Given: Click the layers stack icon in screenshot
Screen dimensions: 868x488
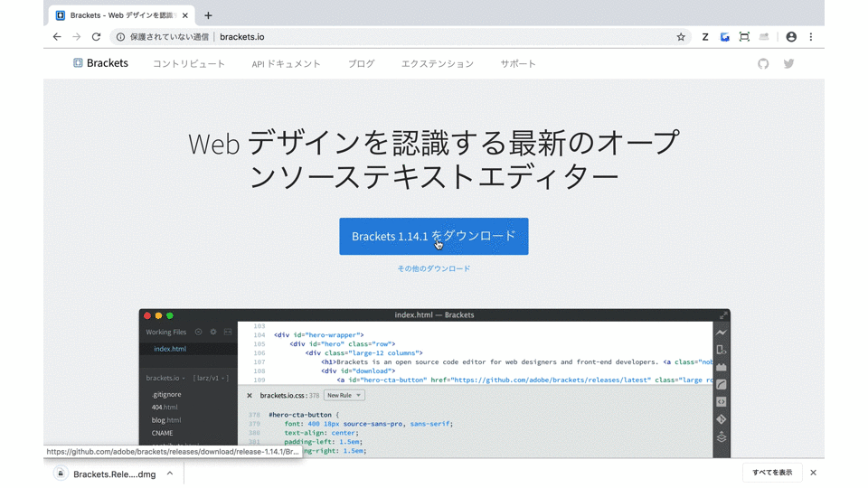Looking at the screenshot, I should [x=722, y=437].
